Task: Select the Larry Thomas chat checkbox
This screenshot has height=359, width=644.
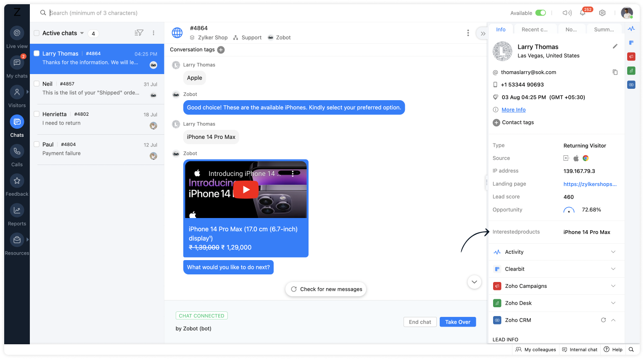Action: (x=37, y=53)
